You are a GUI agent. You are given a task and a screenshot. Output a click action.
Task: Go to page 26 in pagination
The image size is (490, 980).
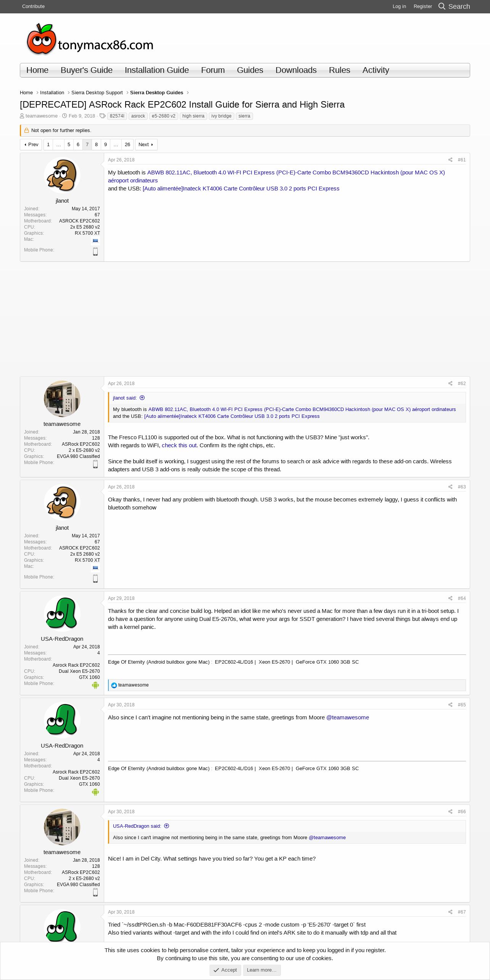tap(127, 145)
